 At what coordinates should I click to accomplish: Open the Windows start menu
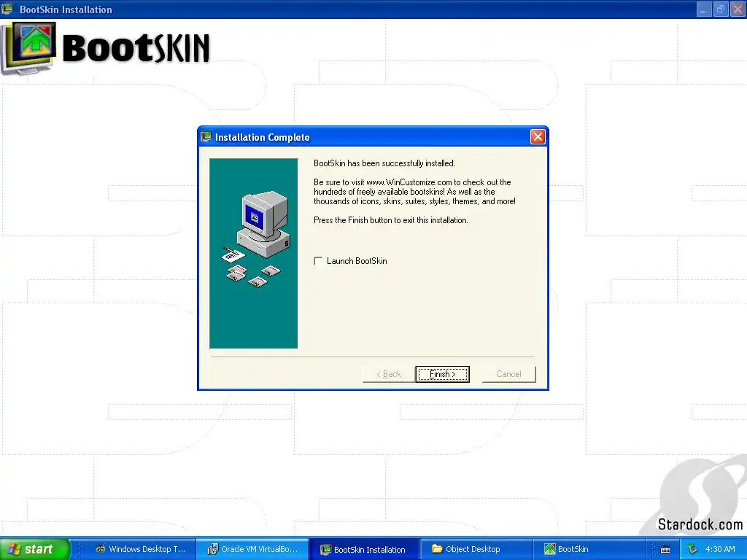(35, 549)
